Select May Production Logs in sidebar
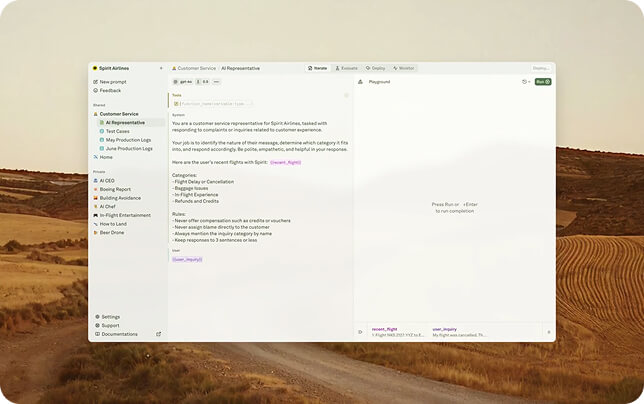The height and width of the screenshot is (404, 644). pyautogui.click(x=128, y=140)
